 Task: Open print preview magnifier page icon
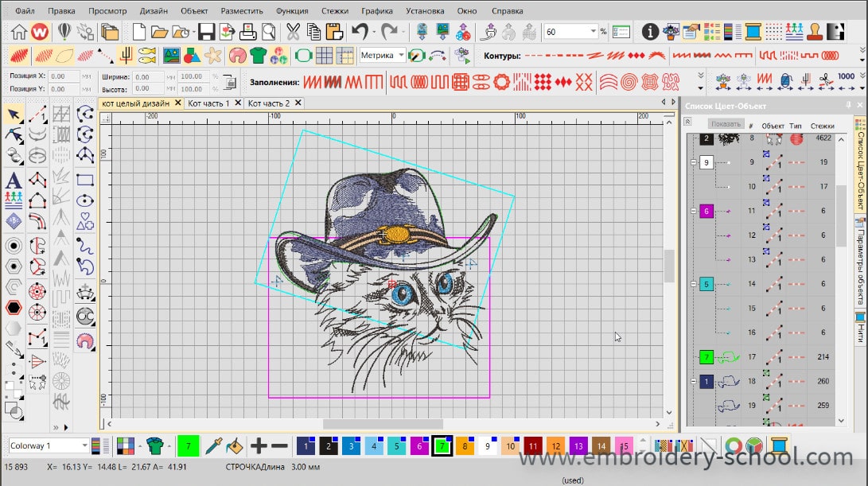268,32
